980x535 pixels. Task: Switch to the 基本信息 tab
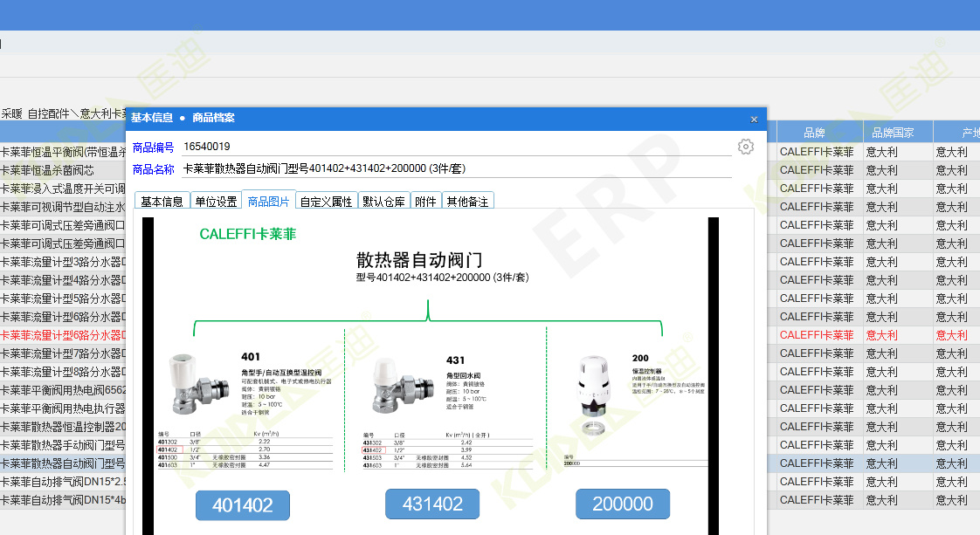point(162,201)
